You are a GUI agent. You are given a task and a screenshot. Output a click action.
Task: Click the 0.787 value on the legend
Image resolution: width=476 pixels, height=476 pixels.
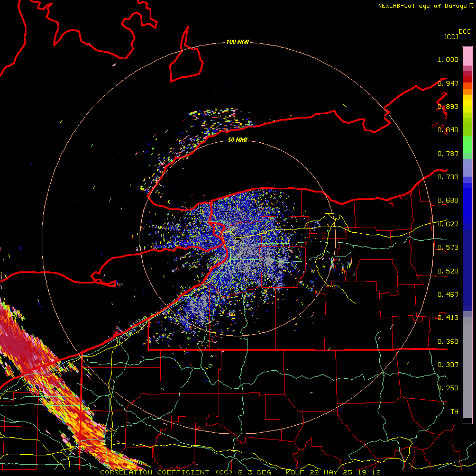(x=448, y=153)
